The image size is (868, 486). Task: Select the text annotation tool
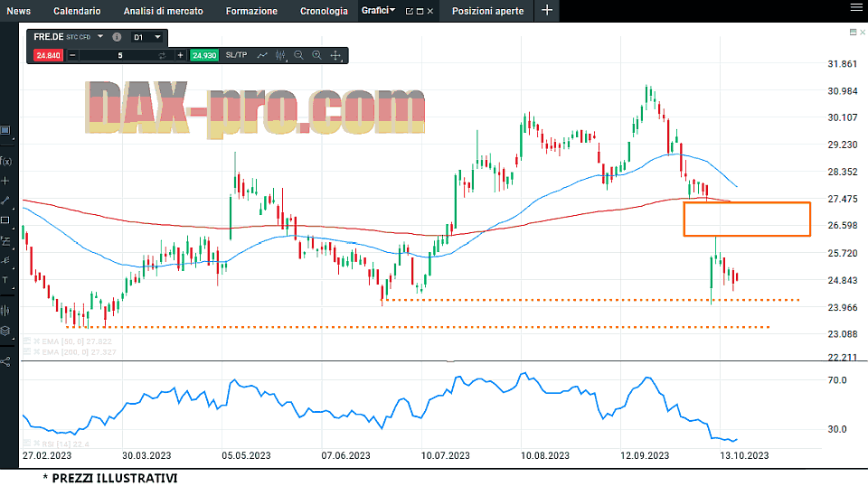coord(5,280)
